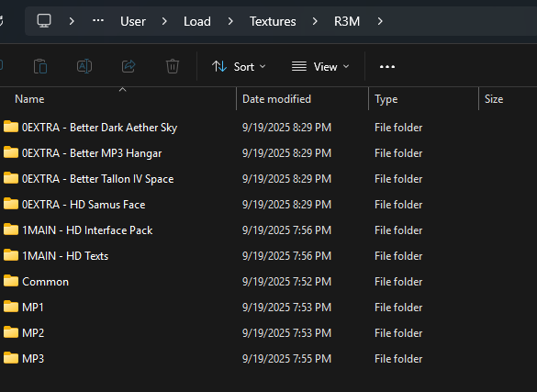Open the See more three-dots menu
This screenshot has width=537, height=392.
pos(387,67)
